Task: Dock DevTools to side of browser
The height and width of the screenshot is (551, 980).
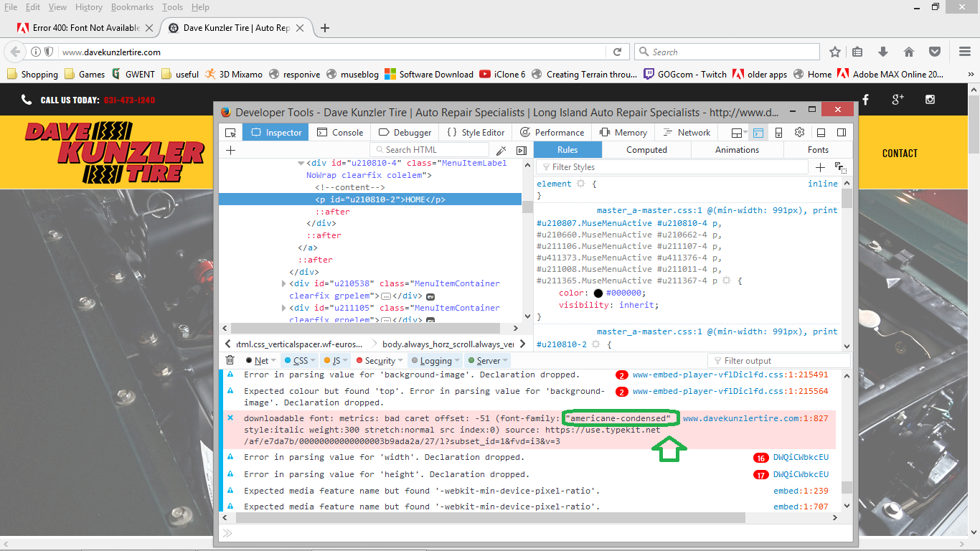Action: point(842,133)
